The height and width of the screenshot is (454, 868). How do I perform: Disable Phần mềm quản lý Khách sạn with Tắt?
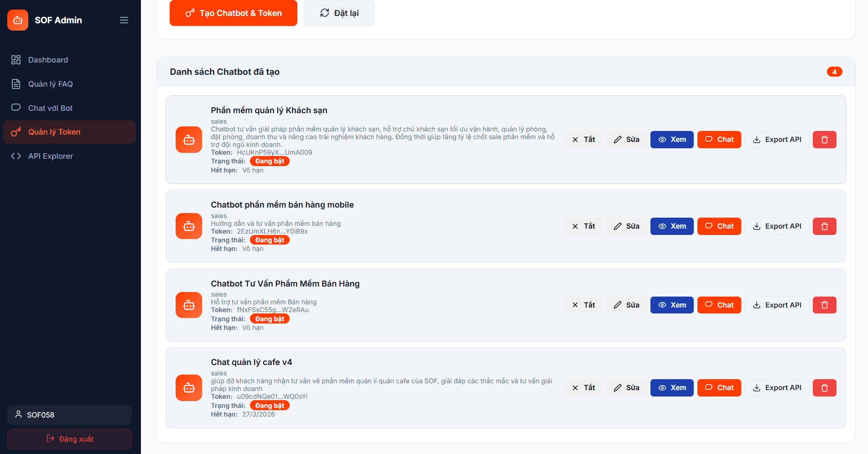[x=582, y=139]
